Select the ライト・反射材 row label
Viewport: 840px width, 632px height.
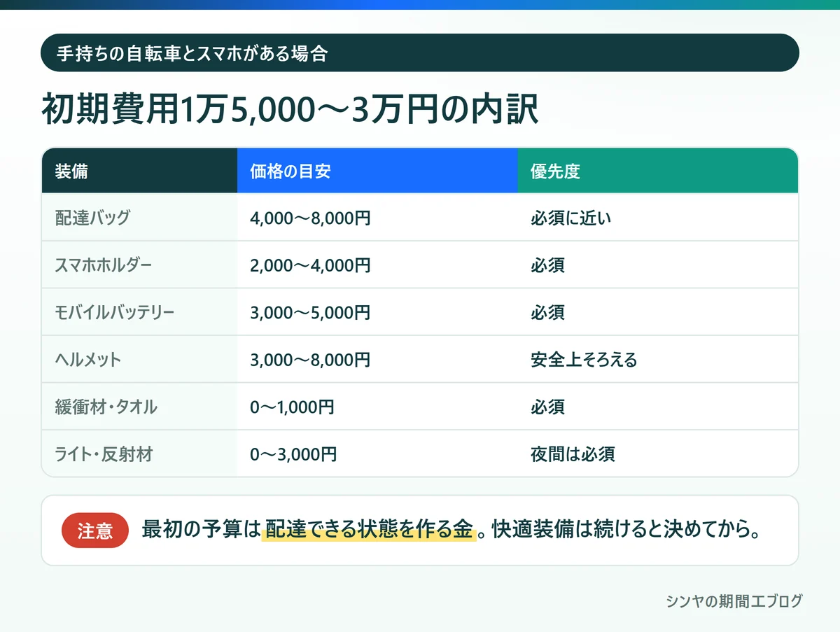104,454
